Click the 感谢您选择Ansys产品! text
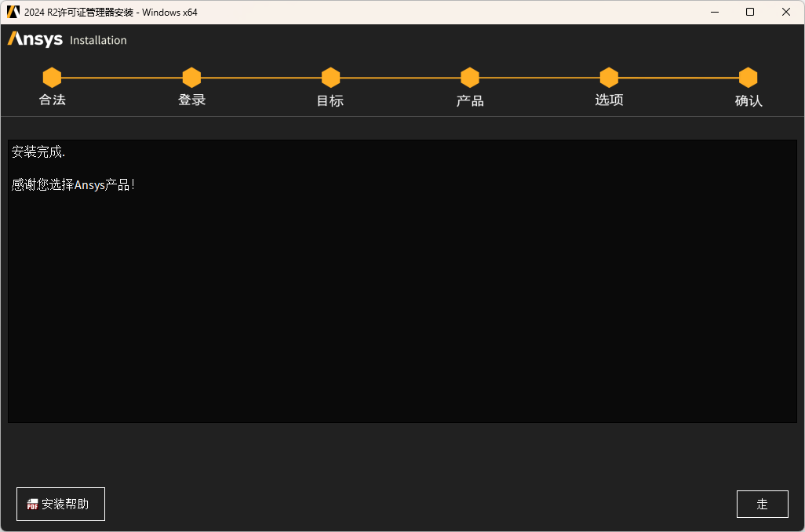Viewport: 805px width, 532px height. [73, 185]
